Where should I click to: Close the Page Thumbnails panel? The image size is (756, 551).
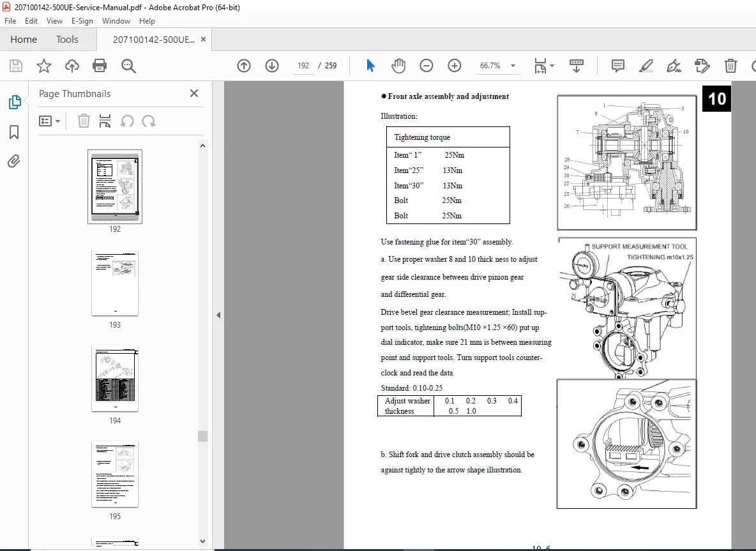click(194, 93)
